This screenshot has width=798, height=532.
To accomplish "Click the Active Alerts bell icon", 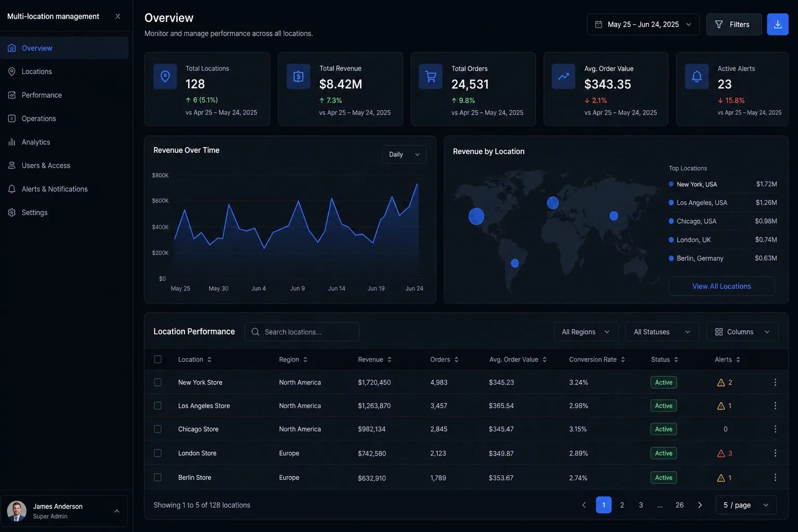I will 697,76.
